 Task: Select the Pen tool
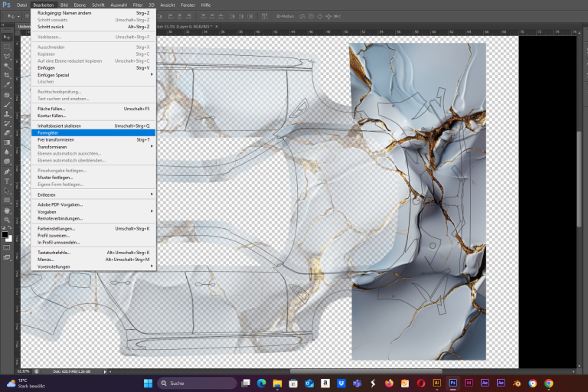pos(7,171)
